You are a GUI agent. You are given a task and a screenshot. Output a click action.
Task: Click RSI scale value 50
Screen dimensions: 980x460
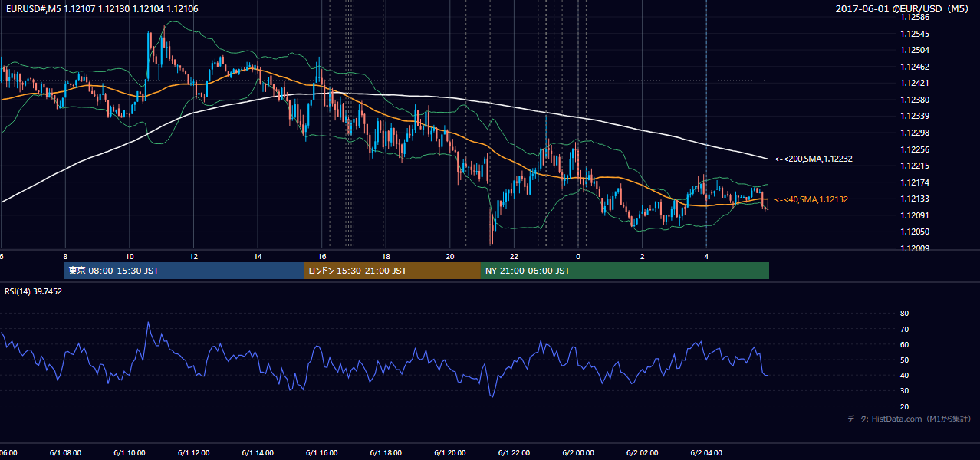[x=904, y=360]
